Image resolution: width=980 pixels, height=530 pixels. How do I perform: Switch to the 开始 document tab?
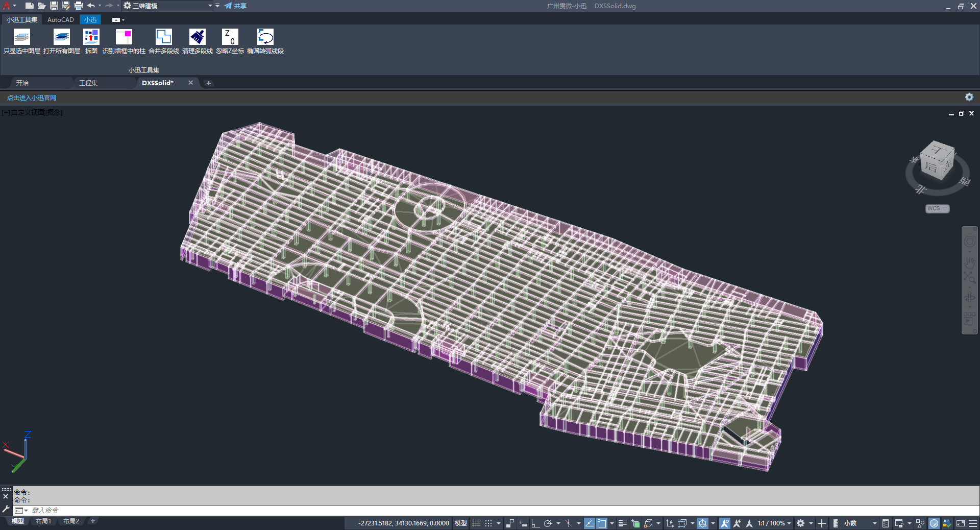pyautogui.click(x=22, y=83)
